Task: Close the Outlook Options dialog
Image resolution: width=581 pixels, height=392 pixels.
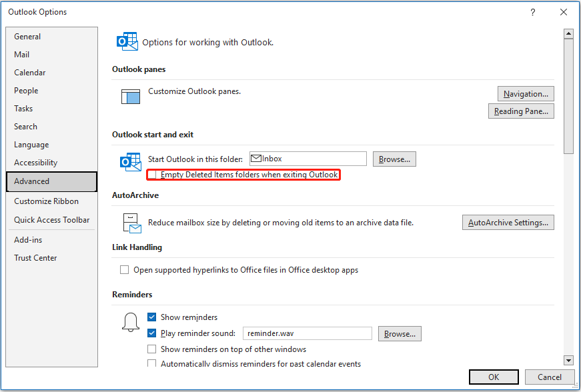Action: tap(564, 12)
